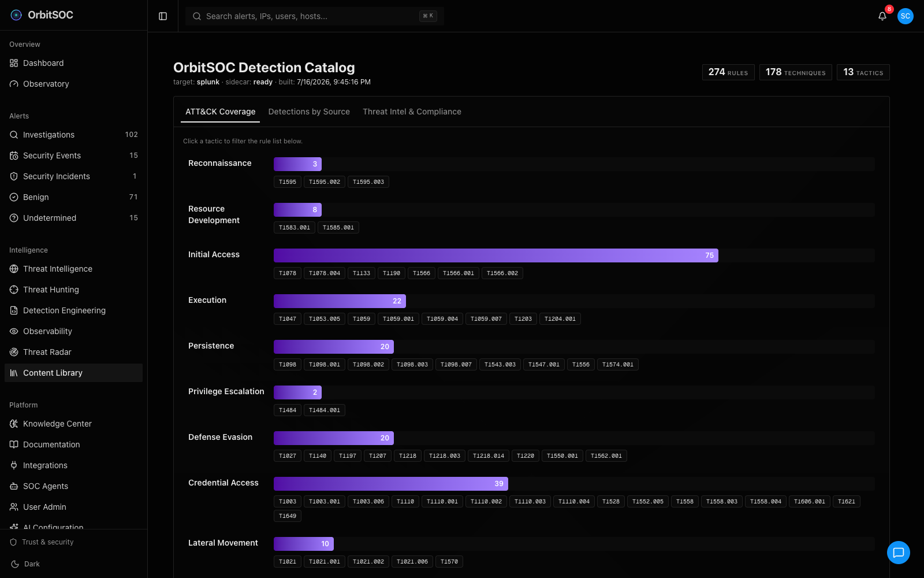Select the Defense Evasion tactic label

221,437
